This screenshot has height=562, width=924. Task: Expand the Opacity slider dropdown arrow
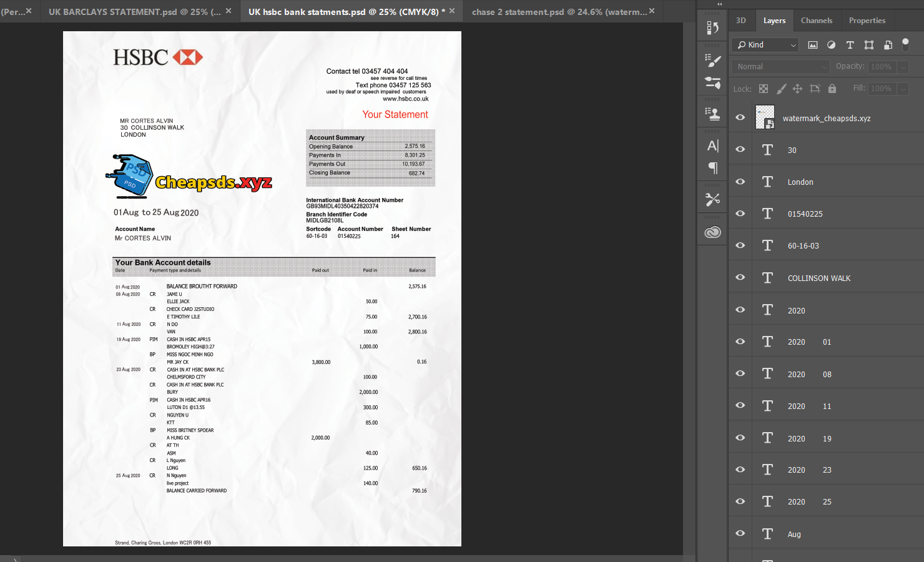[x=903, y=67]
